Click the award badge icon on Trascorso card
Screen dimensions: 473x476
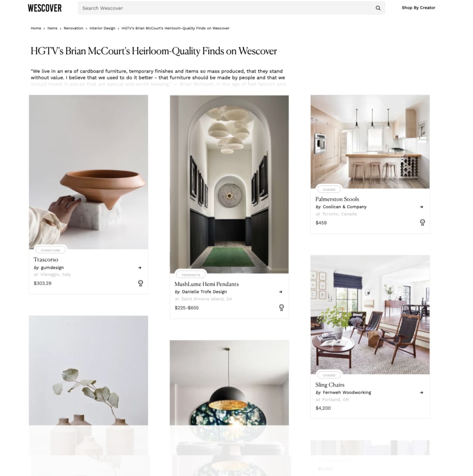(x=140, y=283)
